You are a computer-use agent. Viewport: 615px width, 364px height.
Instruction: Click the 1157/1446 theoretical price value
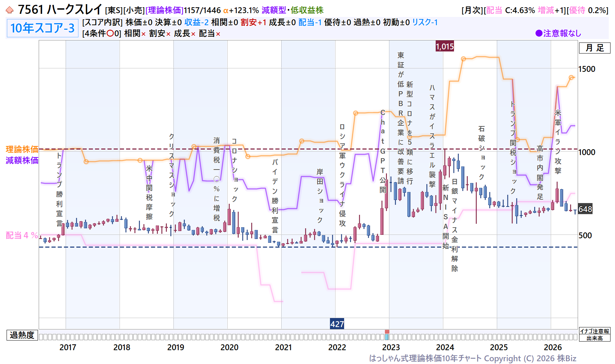[x=202, y=10]
